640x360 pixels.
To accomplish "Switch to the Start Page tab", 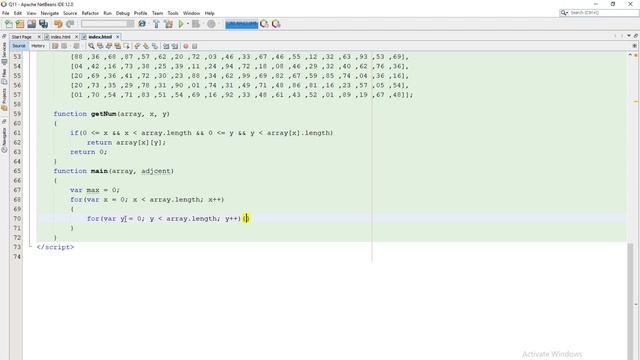I will point(22,37).
